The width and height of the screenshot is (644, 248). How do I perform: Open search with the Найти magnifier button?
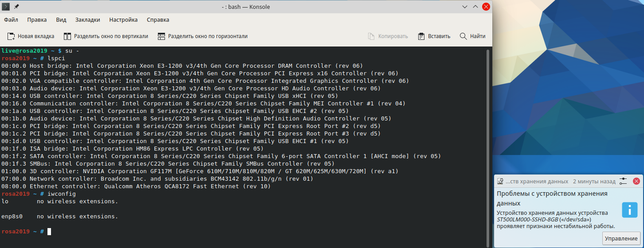(472, 36)
